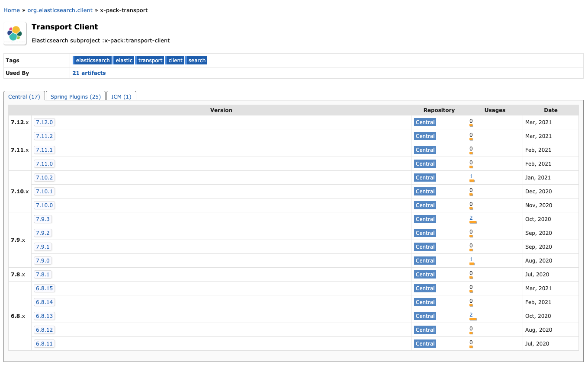Click the date Jan, 2021 for 7.10.2
Viewport: 588px width, 365px height.
538,178
